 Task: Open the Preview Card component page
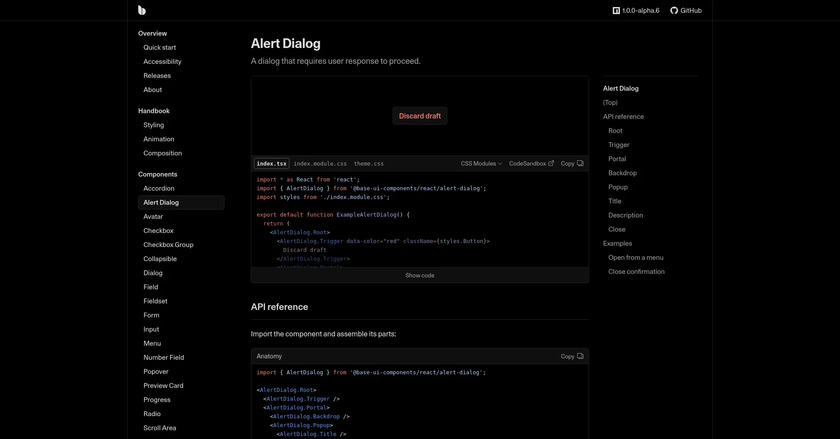pos(163,385)
